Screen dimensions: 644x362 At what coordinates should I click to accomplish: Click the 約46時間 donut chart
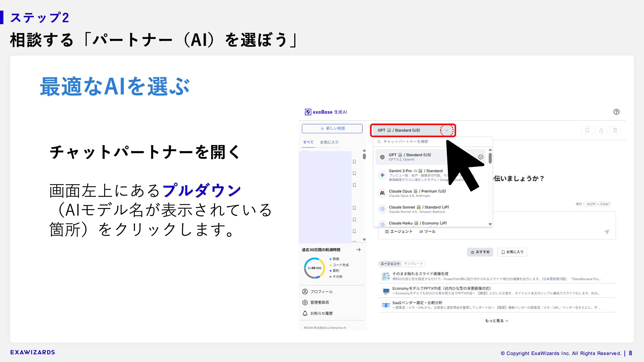(x=315, y=268)
